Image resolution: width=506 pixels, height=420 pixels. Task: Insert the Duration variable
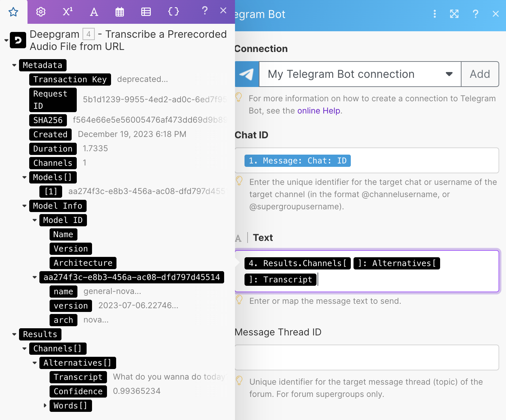[53, 149]
